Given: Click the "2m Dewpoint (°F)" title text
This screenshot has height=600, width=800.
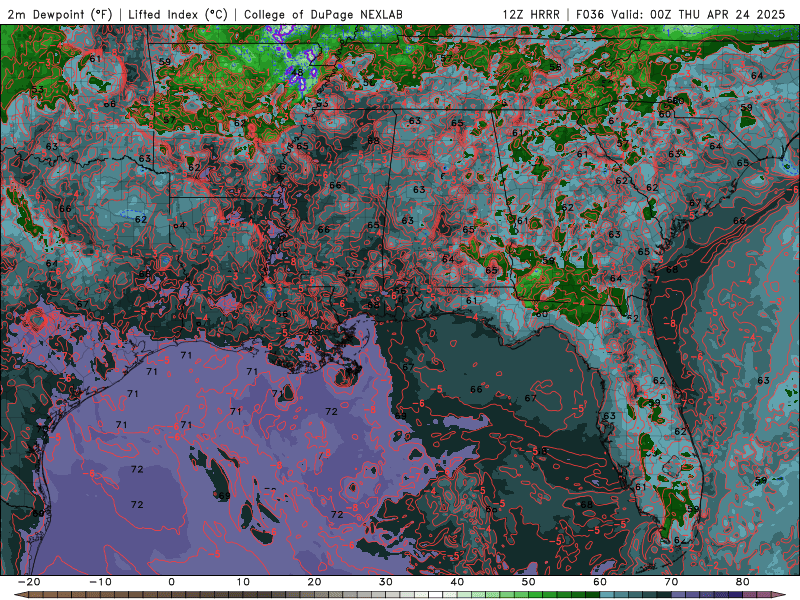Looking at the screenshot, I should coord(59,14).
